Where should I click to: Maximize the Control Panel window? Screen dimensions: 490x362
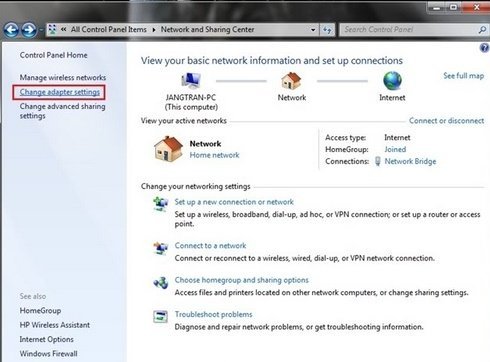tap(453, 7)
